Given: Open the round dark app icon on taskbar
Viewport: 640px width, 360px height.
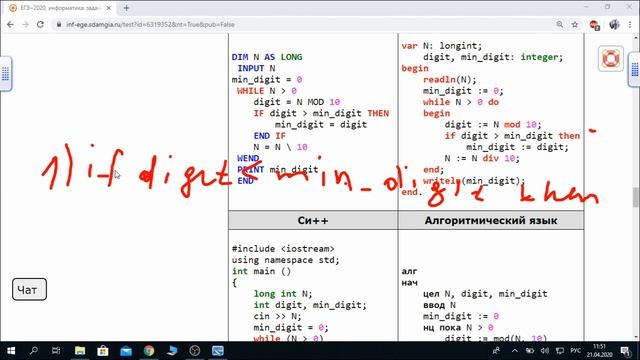Looking at the screenshot, I should (x=195, y=351).
